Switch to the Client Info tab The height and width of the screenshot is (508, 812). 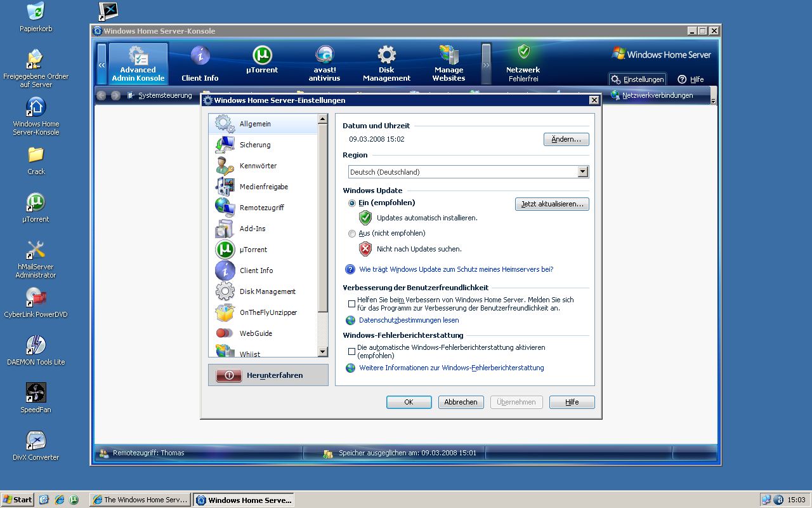(x=200, y=63)
